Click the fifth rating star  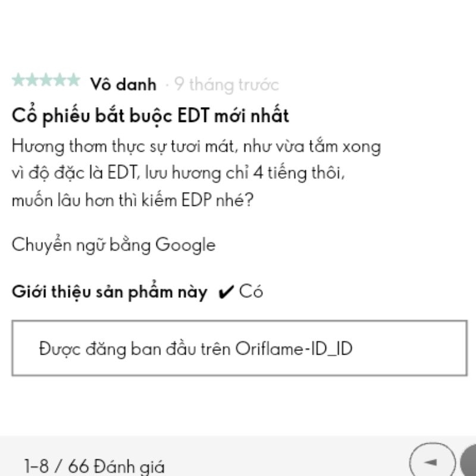click(73, 80)
